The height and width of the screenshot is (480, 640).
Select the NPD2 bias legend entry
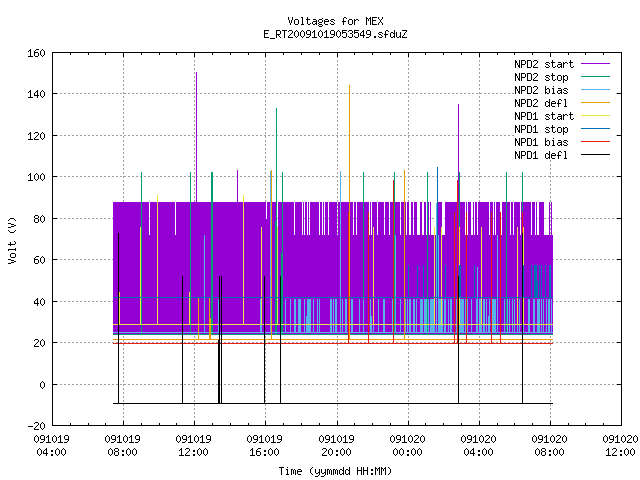tap(562, 90)
